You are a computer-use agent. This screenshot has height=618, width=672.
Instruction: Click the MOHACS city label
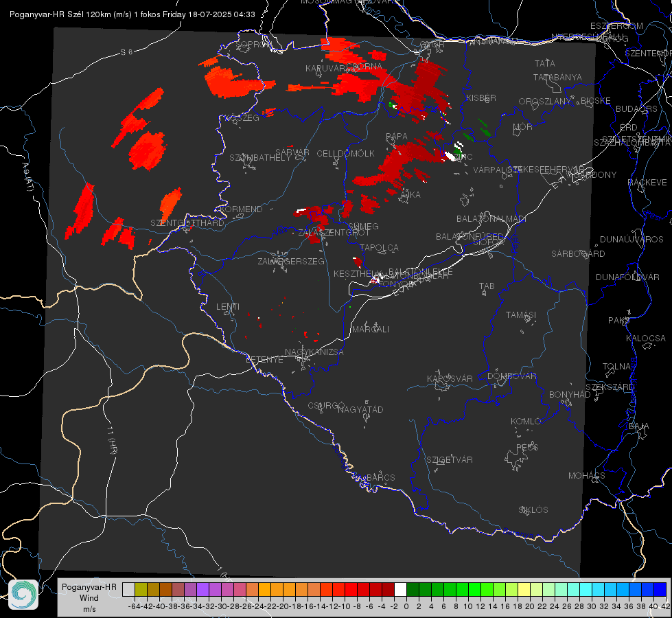[x=586, y=476]
